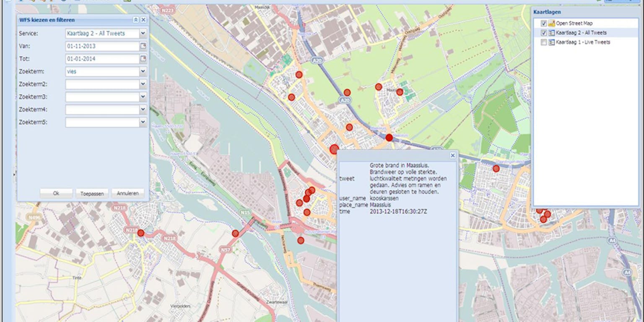Open the Zoekterm dropdown showing 'vies'

143,72
